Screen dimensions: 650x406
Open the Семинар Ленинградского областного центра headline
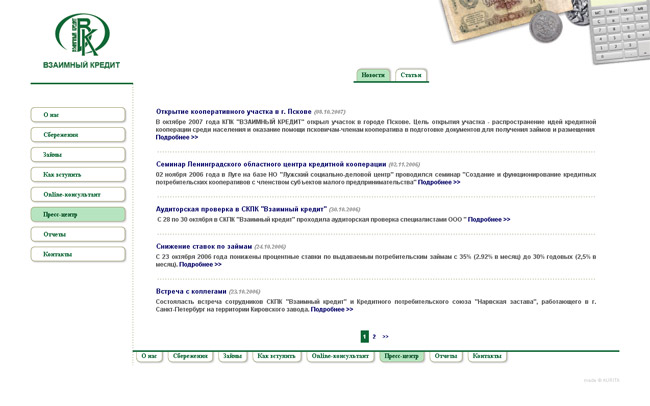tap(271, 164)
